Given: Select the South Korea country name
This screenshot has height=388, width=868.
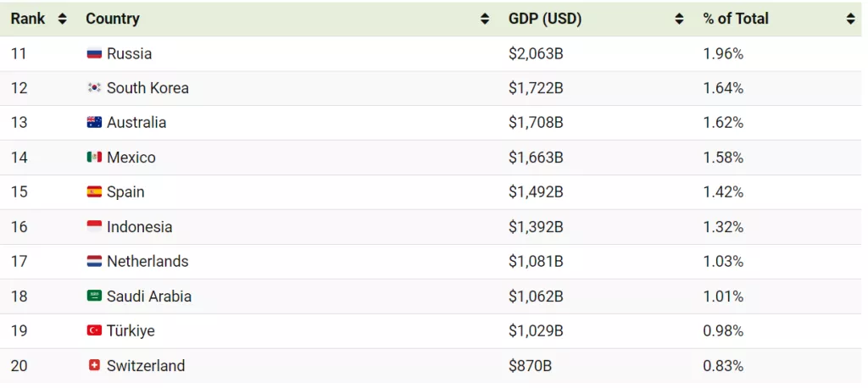Looking at the screenshot, I should click(x=147, y=88).
